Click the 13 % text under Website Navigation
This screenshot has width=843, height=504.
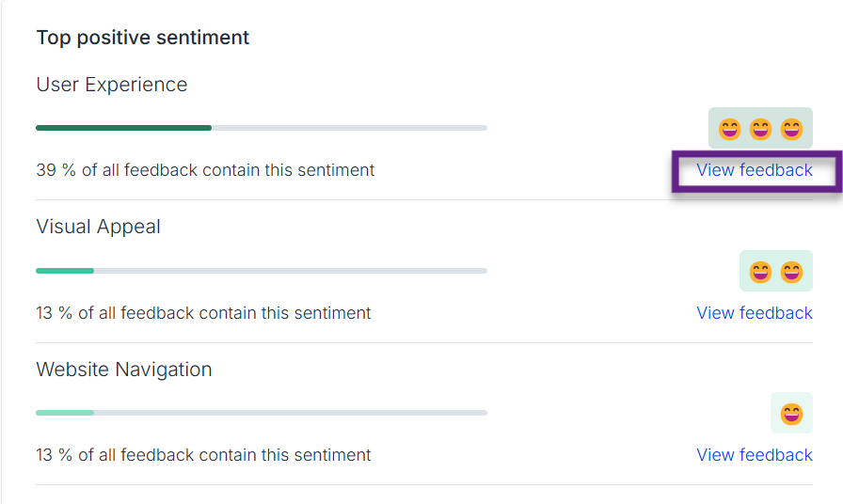[203, 455]
